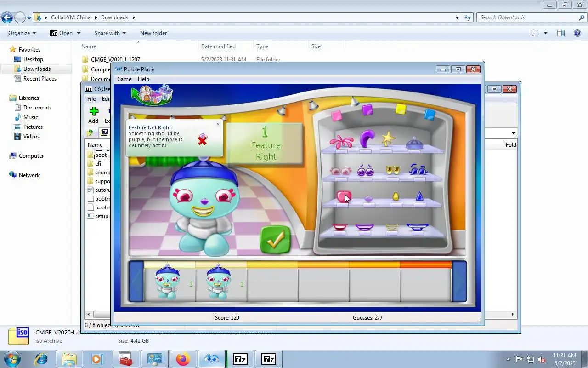Launch Internet Explorer from taskbar
Viewport: 588px width, 368px height.
(x=41, y=359)
